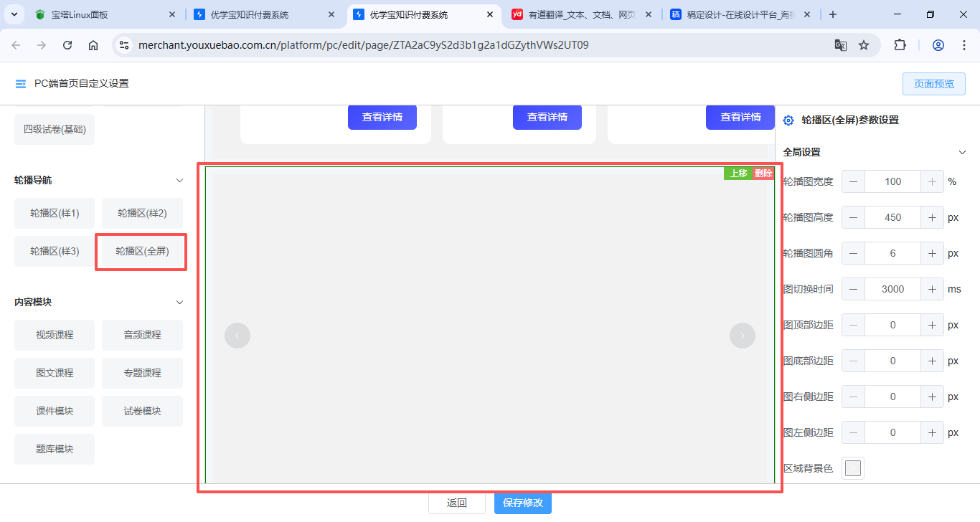
Task: Click the translate page icon
Action: [841, 45]
